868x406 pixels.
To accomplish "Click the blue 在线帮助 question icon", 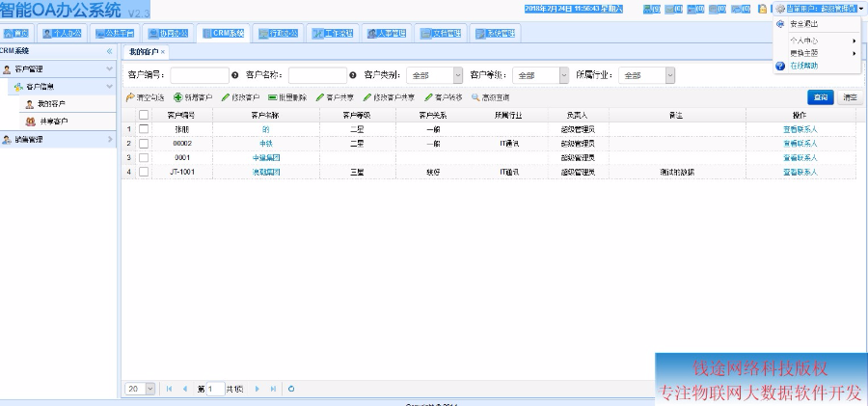I will tap(780, 66).
